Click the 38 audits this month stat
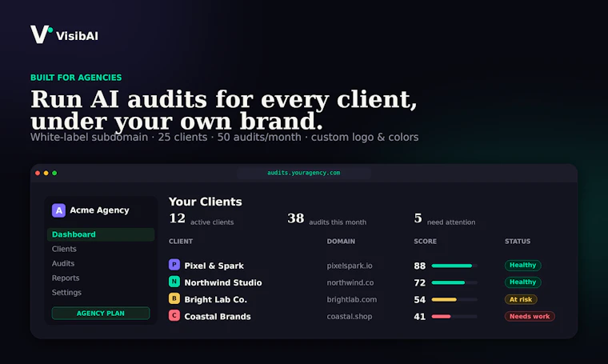Screen dimensions: 608x364 coord(327,219)
